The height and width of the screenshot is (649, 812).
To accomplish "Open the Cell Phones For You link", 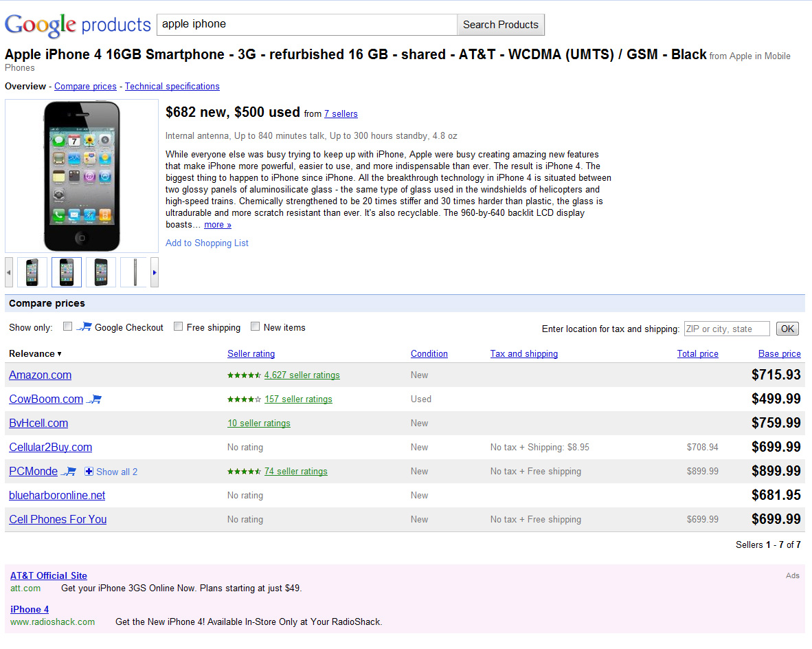I will tap(58, 520).
